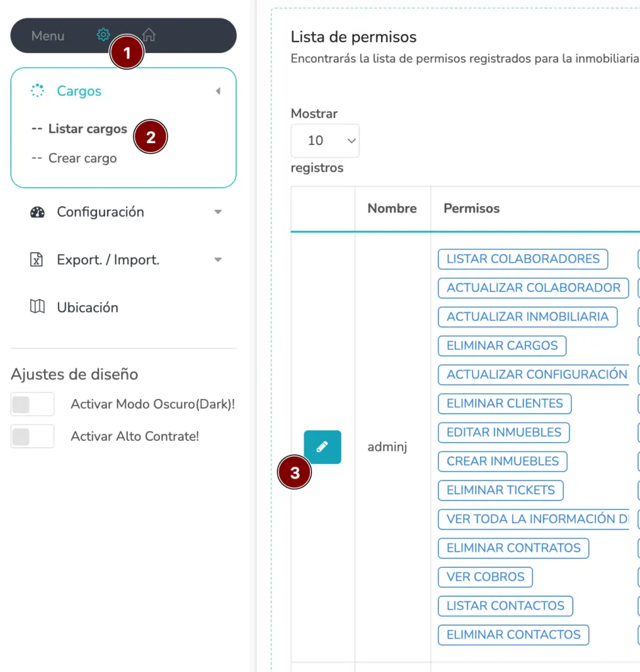Edit adminj using the pencil button
640x672 pixels.
323,447
